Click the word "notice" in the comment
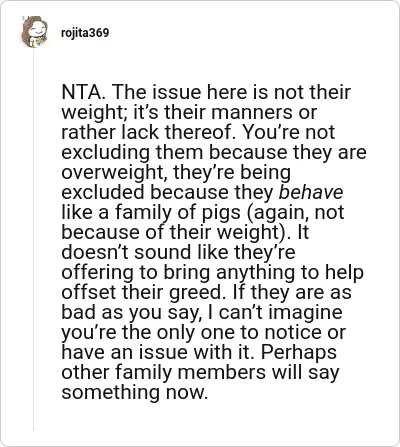400x447 pixels. pyautogui.click(x=293, y=332)
